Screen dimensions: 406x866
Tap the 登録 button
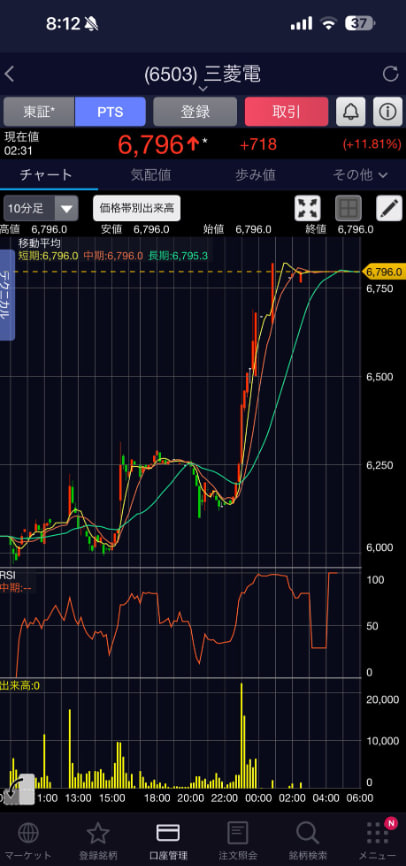(x=195, y=112)
